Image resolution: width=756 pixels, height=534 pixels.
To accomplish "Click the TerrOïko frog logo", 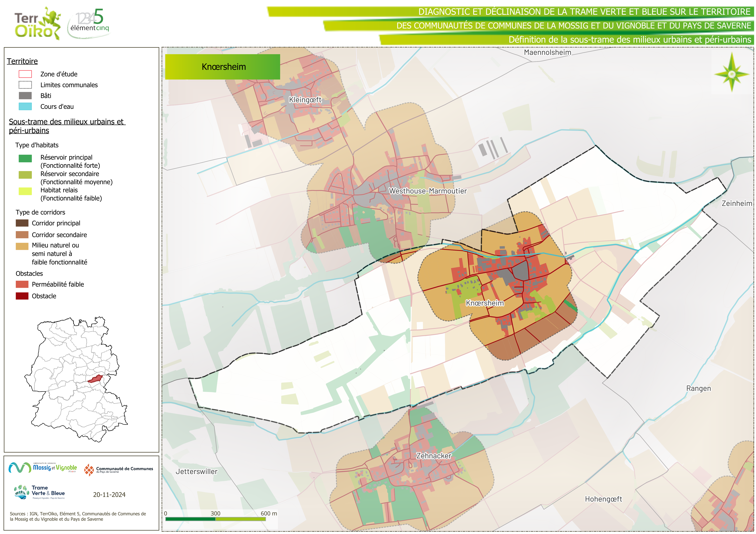I will click(x=37, y=23).
